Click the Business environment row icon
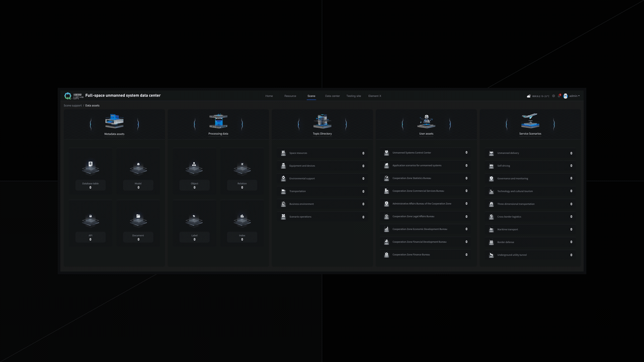644x362 pixels. [284, 204]
